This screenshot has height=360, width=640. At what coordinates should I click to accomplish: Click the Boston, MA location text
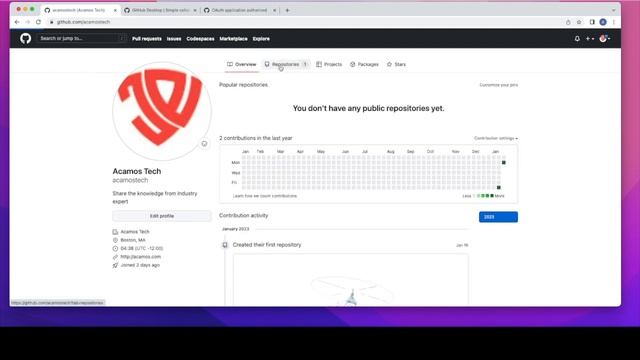(x=133, y=240)
